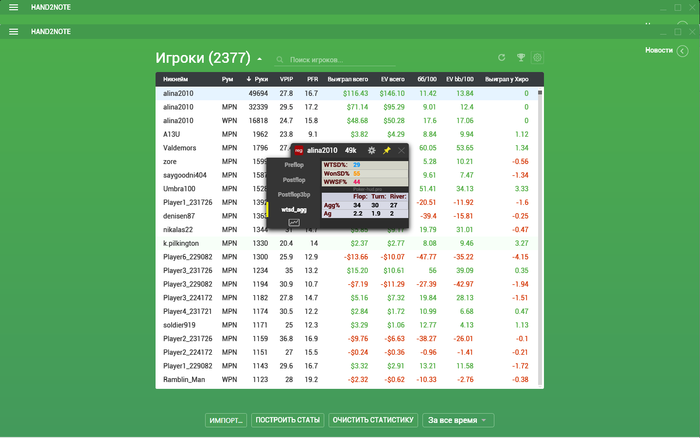The height and width of the screenshot is (438, 700).
Task: Select player Player1_229082 row
Action: 346,366
